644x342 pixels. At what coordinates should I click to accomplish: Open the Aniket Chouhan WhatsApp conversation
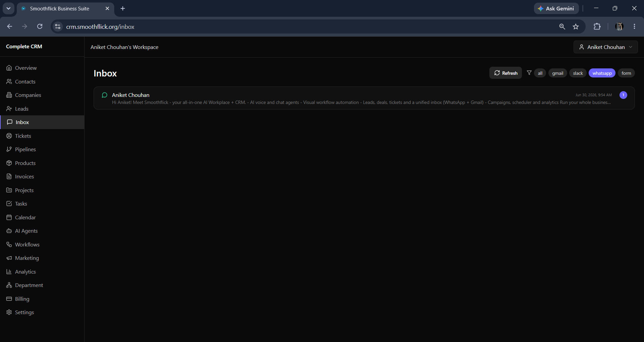364,98
